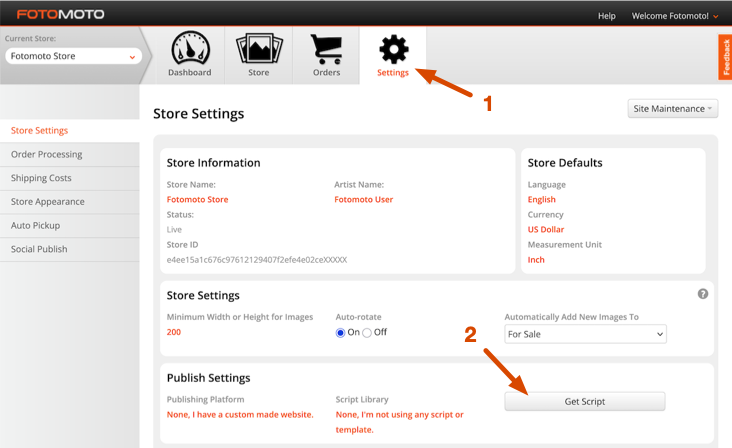Select Auto-rotate On radio button
Screen dimensions: 732x448
click(x=340, y=333)
